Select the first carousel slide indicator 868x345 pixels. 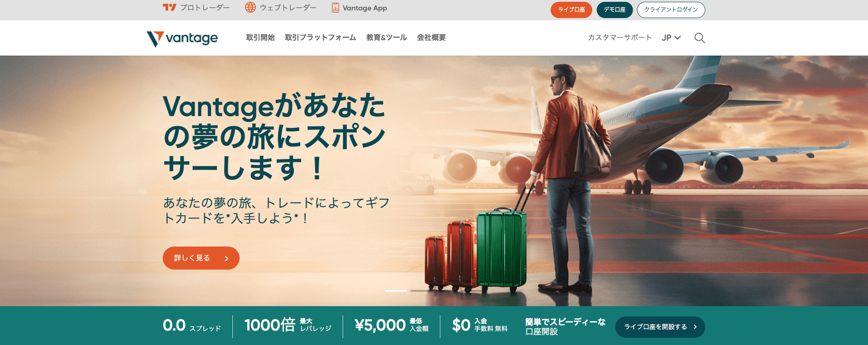click(396, 291)
